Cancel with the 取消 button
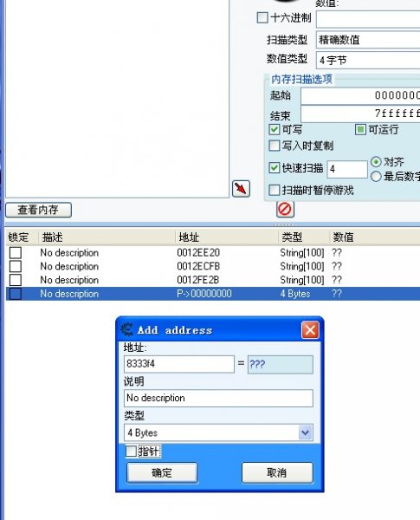Screen dimensions: 420x520 click(x=277, y=472)
